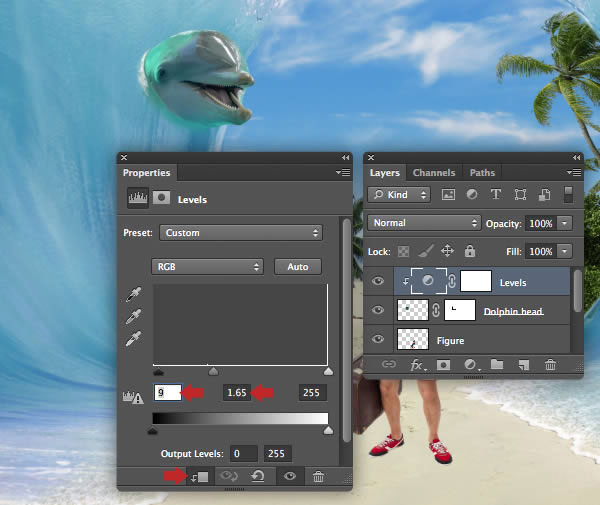Filter layers by type layers
This screenshot has width=600, height=505.
(x=496, y=194)
